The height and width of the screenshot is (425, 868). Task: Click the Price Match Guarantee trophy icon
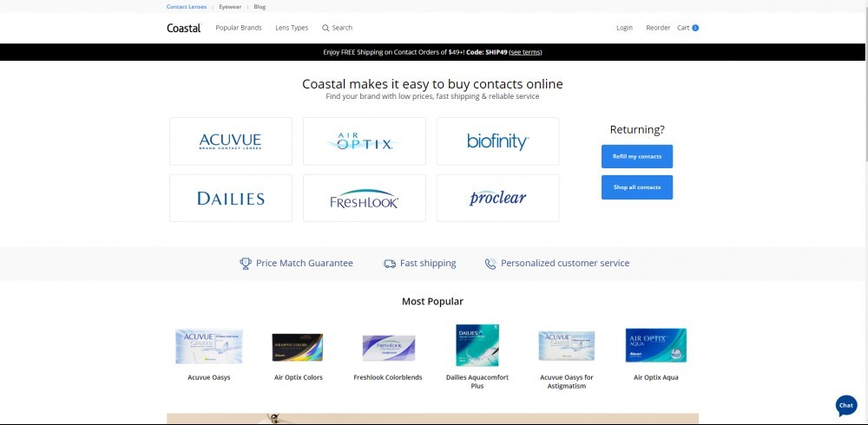(x=246, y=264)
